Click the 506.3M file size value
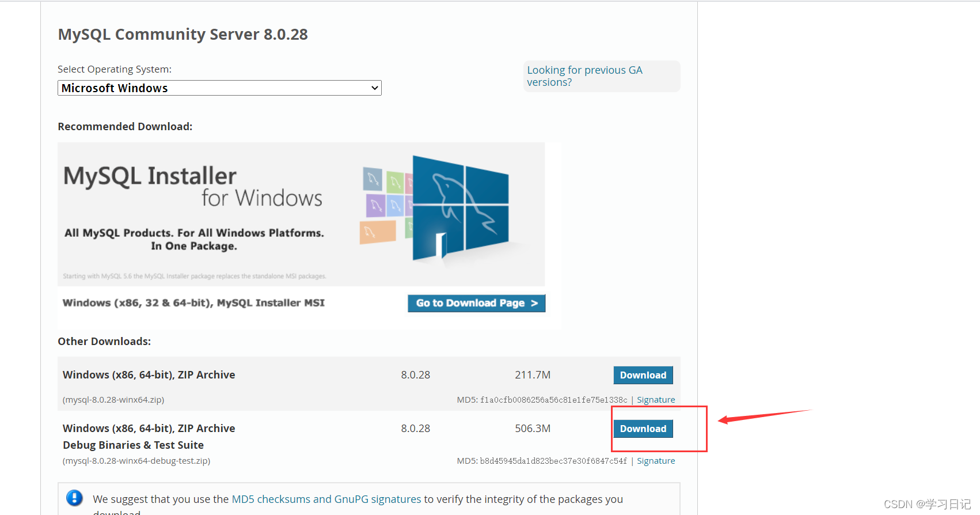Viewport: 980px width, 515px height. point(533,429)
